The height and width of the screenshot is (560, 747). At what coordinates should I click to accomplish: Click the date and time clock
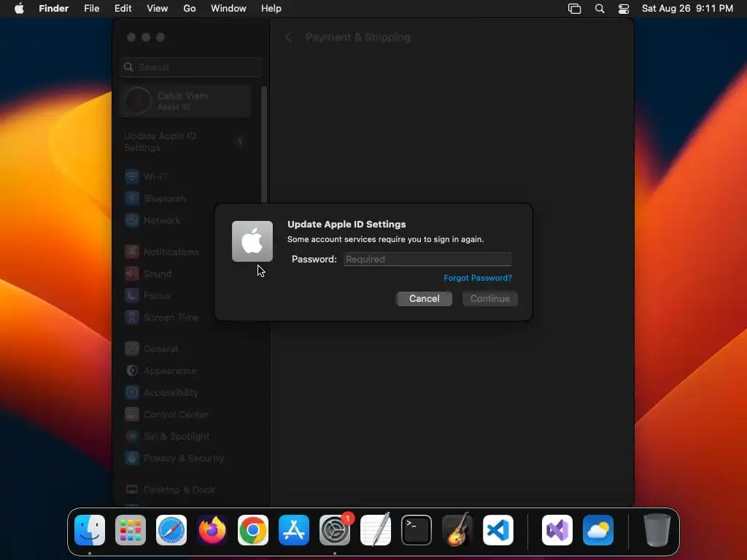[687, 9]
